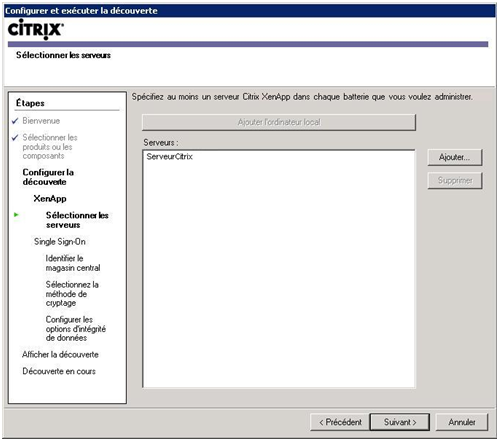Click the Ajouter l'ordinateur local button
The height and width of the screenshot is (441, 499).
click(x=279, y=122)
